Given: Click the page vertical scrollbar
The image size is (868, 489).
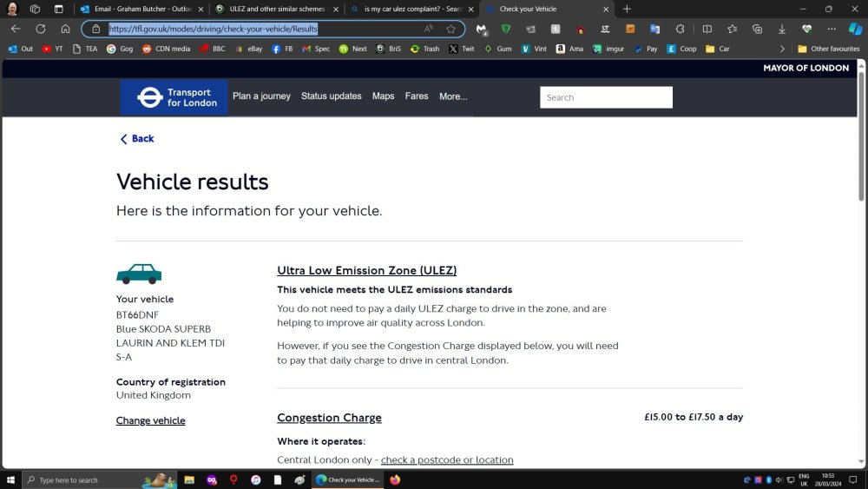Looking at the screenshot, I should [x=861, y=135].
